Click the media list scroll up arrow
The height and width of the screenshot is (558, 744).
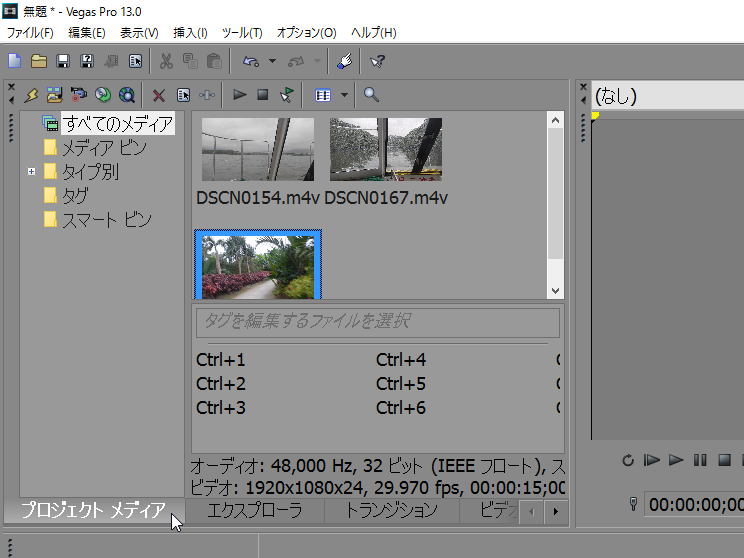point(555,121)
